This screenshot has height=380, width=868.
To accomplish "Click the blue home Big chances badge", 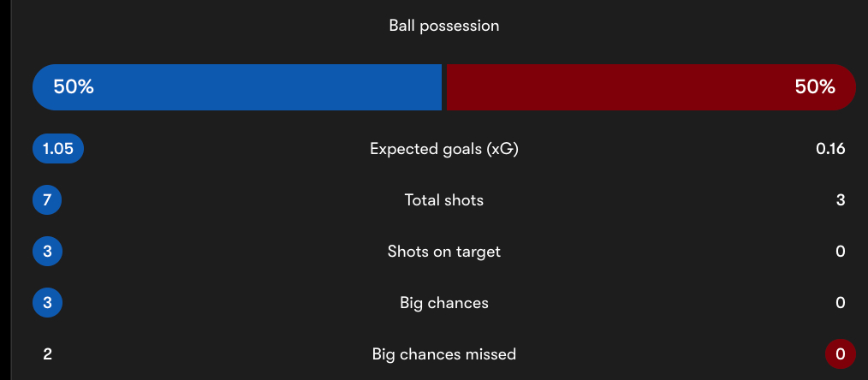I will click(47, 303).
